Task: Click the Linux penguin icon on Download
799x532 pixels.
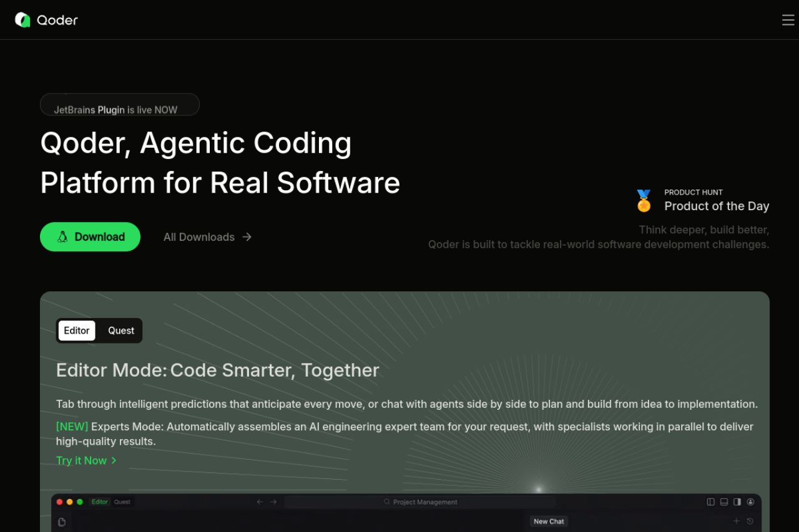Action: tap(62, 237)
